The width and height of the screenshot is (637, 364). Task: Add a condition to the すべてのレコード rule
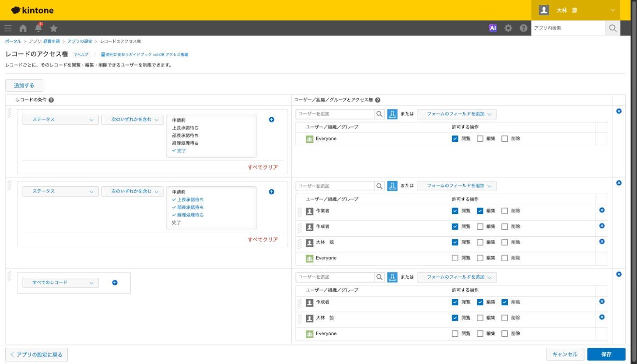(115, 283)
